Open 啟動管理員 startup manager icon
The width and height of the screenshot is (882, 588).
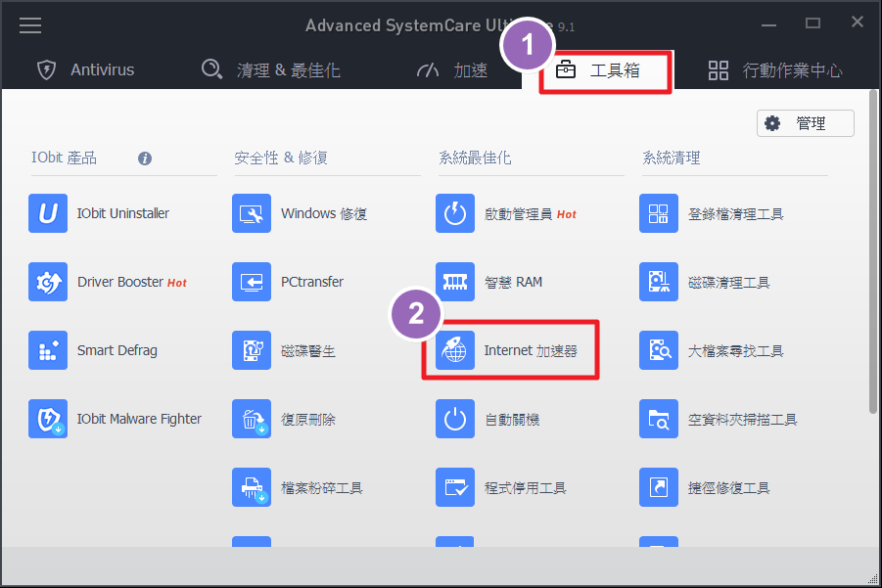coord(455,213)
